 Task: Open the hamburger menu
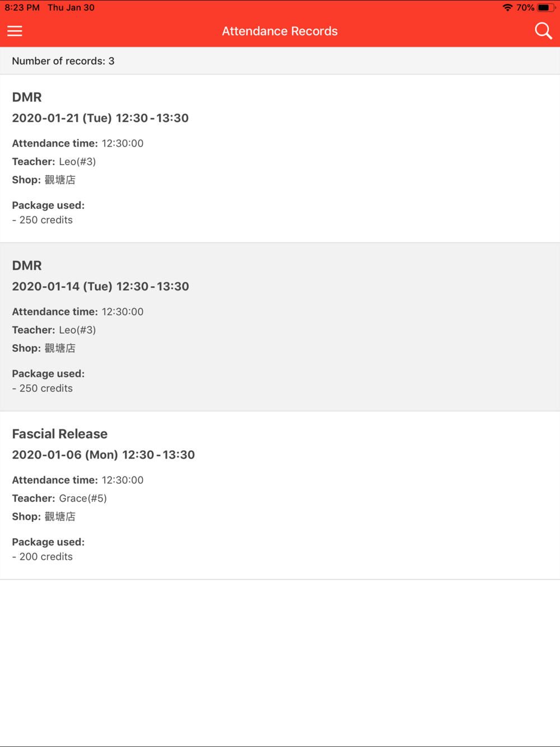click(15, 31)
